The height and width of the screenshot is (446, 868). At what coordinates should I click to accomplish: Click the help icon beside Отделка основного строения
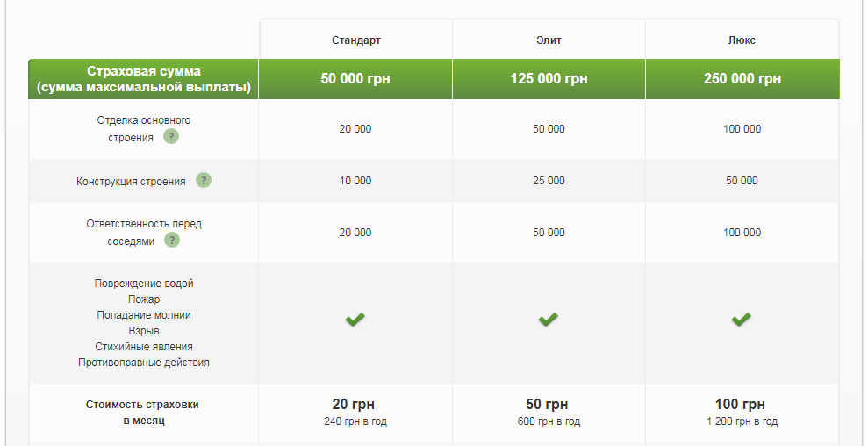click(x=171, y=137)
